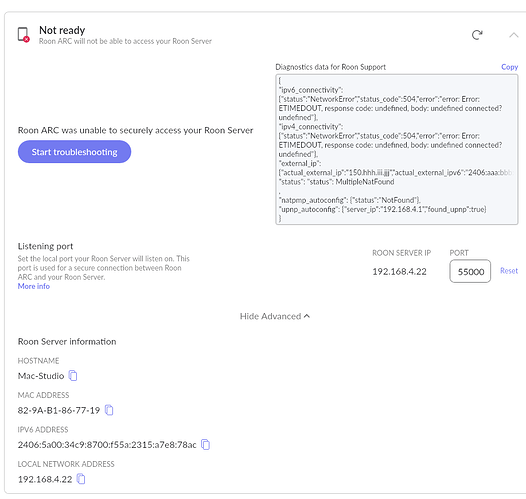
Task: Click the Roon Server information heading
Action: (x=67, y=342)
